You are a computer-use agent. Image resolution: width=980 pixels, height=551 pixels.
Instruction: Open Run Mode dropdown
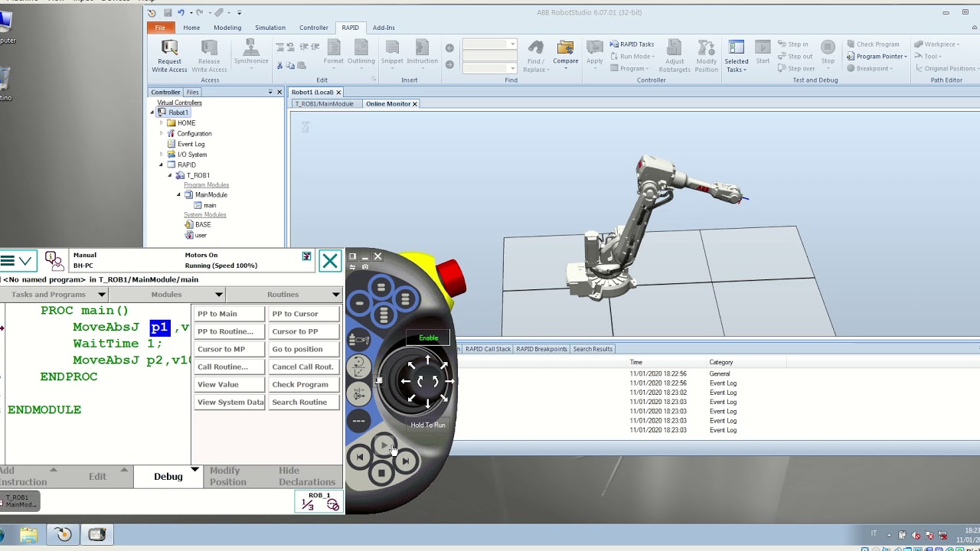point(632,57)
